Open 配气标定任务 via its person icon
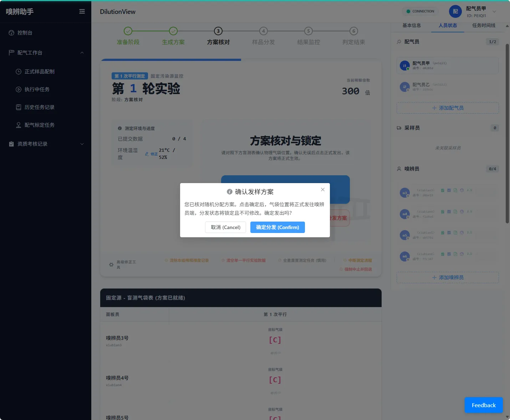Screen dimensions: 510x420 19,125
